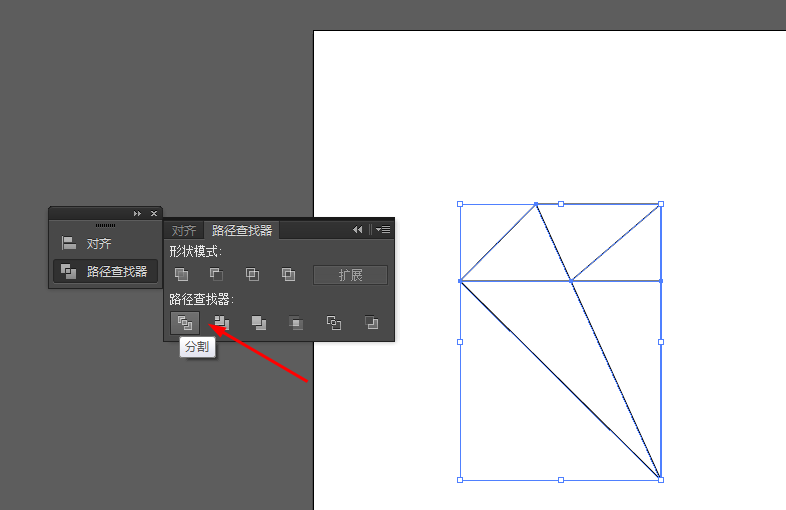Click the Minus Back pathfinder icon
Screen dimensions: 786x510
371,323
